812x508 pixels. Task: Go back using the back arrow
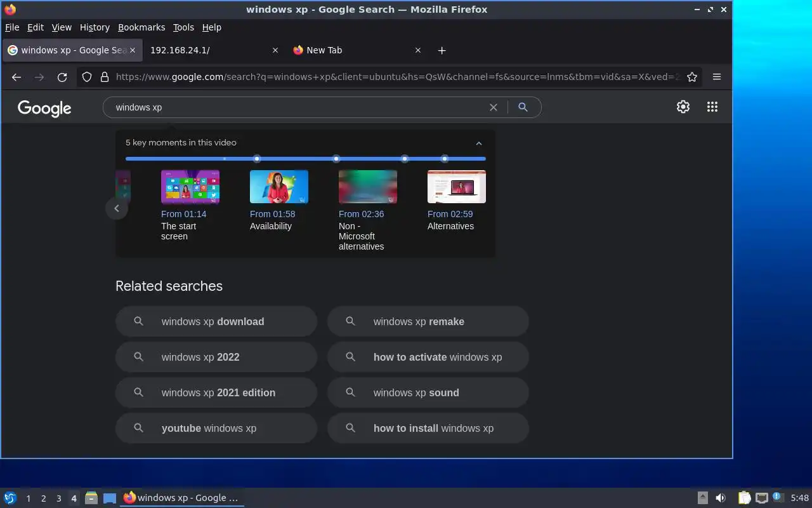click(16, 77)
